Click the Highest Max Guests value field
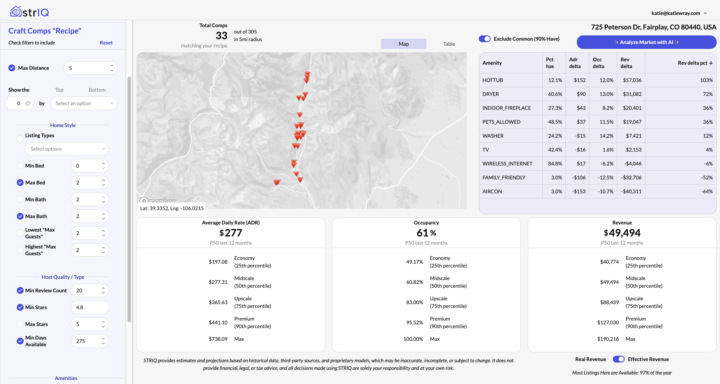720x384 pixels. [90, 250]
